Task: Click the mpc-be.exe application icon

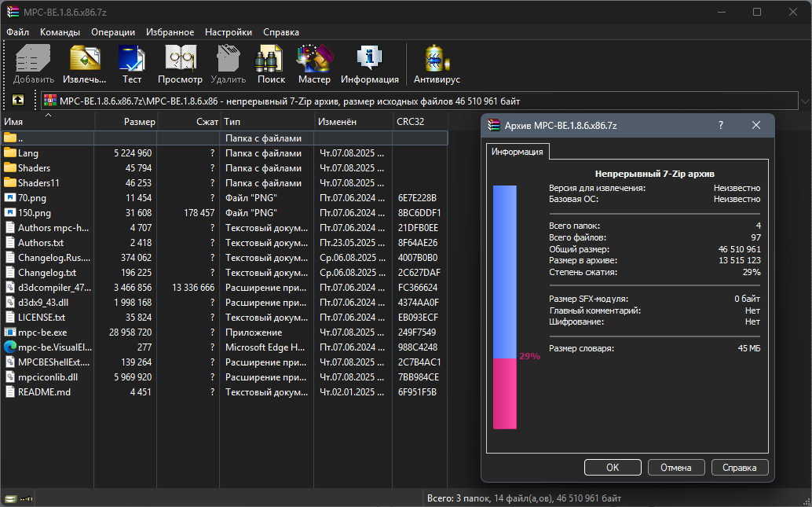Action: tap(10, 332)
